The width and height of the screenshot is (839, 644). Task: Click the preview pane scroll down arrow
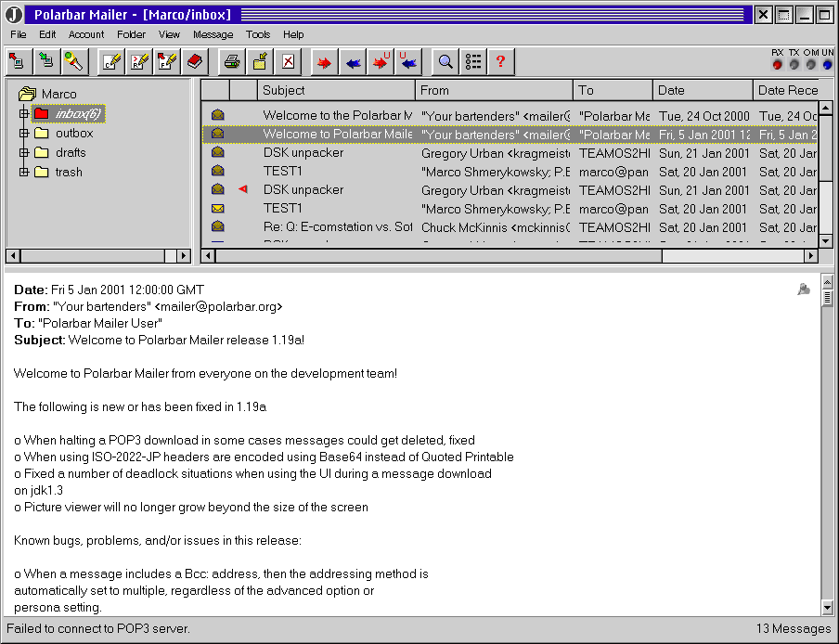coord(827,607)
